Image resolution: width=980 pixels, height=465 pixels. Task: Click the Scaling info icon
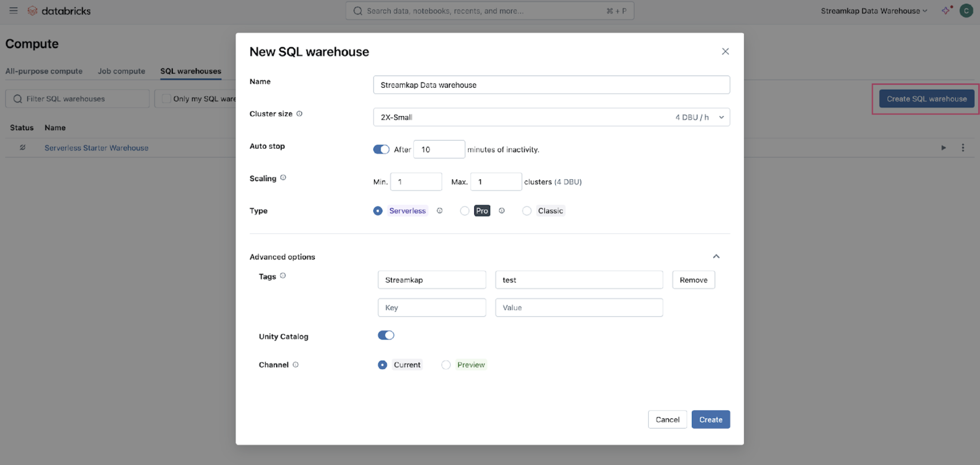[283, 178]
